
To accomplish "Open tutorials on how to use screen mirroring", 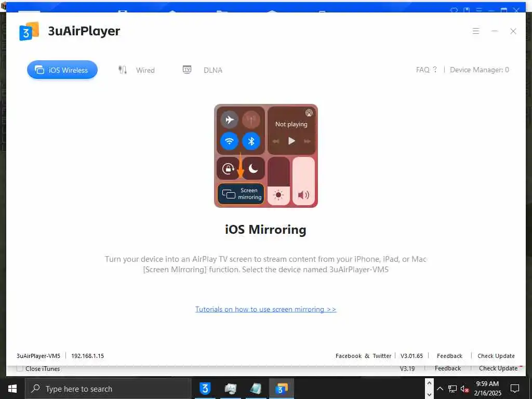I will coord(265,309).
